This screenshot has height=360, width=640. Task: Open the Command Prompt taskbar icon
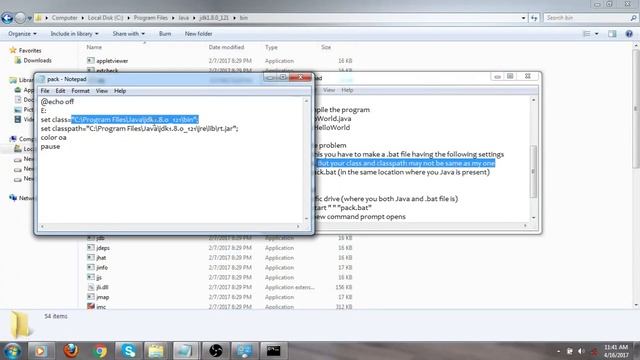coord(273,351)
